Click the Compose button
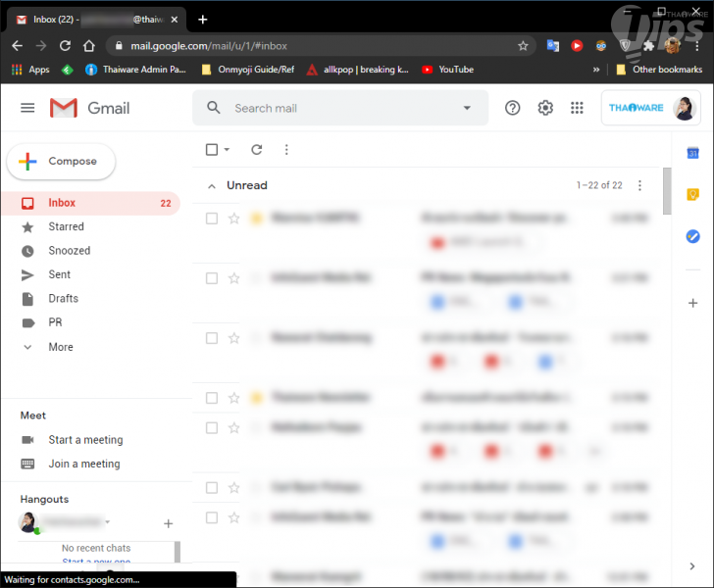The image size is (714, 588). pyautogui.click(x=61, y=161)
